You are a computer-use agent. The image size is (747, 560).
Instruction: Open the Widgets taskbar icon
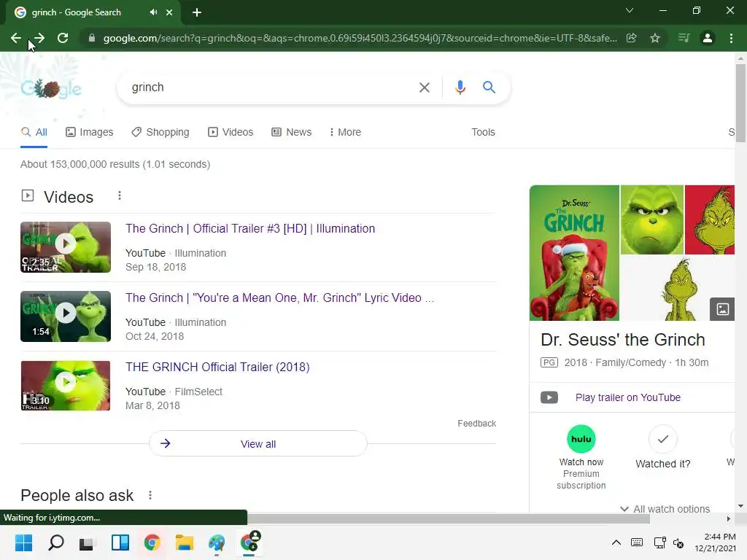120,542
